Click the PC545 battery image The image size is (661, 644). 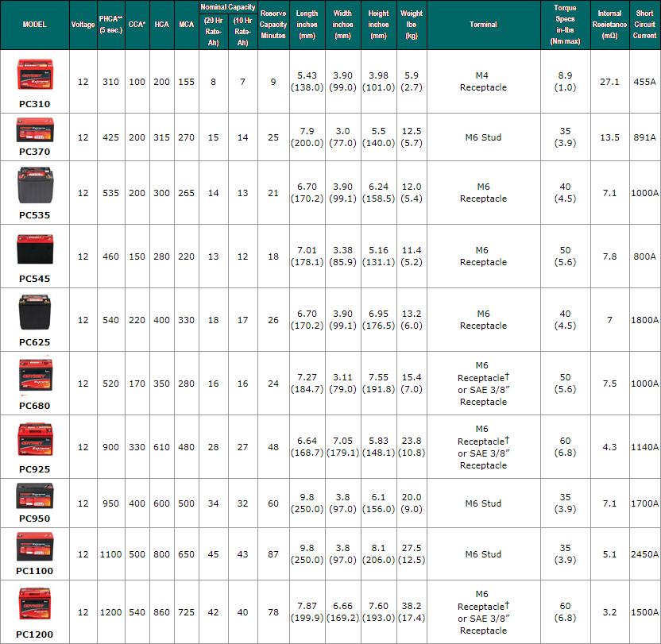(x=35, y=249)
